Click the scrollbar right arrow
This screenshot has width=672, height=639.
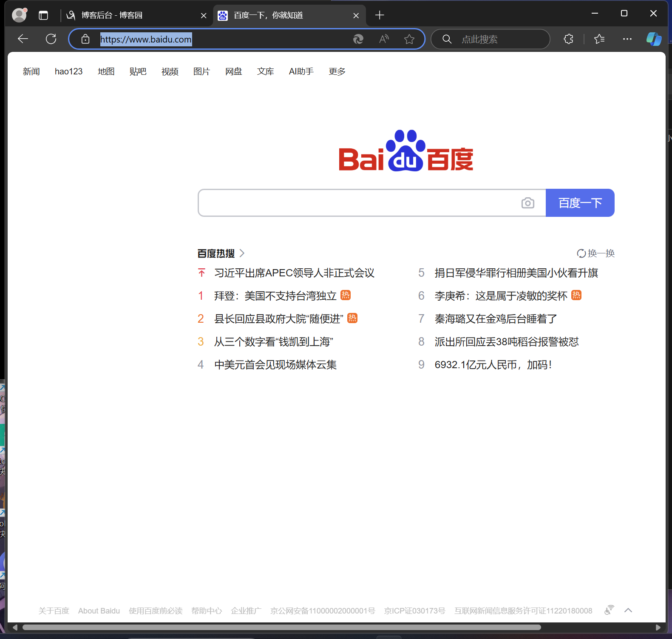coord(658,628)
